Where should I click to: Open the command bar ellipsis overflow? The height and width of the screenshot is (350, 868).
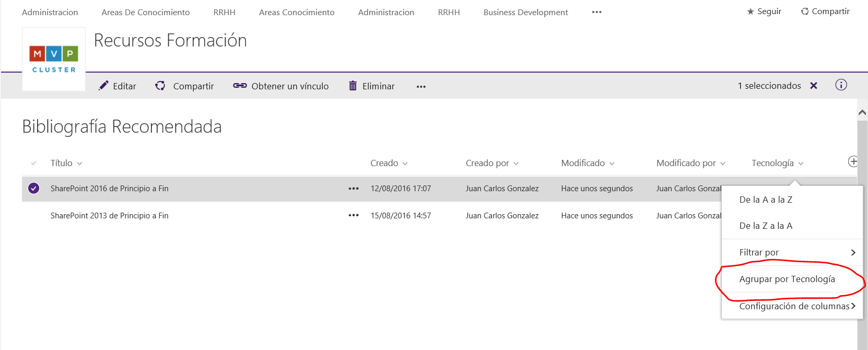point(421,87)
